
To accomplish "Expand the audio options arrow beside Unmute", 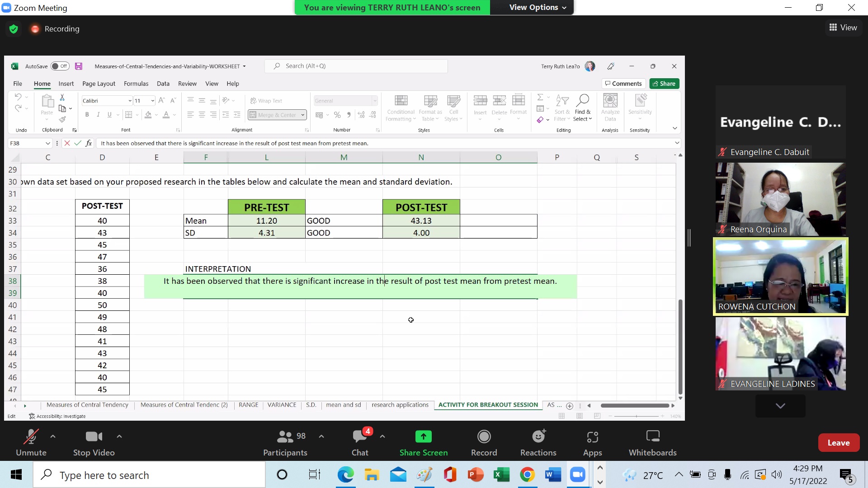I will (53, 436).
